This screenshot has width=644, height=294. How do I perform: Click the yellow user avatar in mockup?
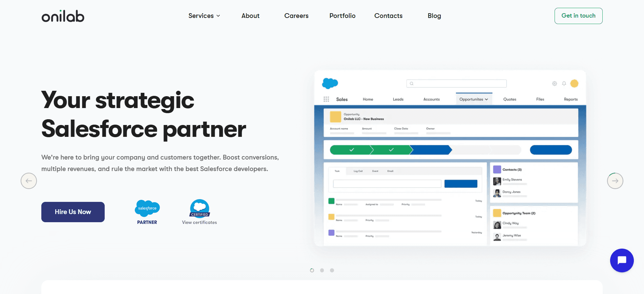click(574, 84)
